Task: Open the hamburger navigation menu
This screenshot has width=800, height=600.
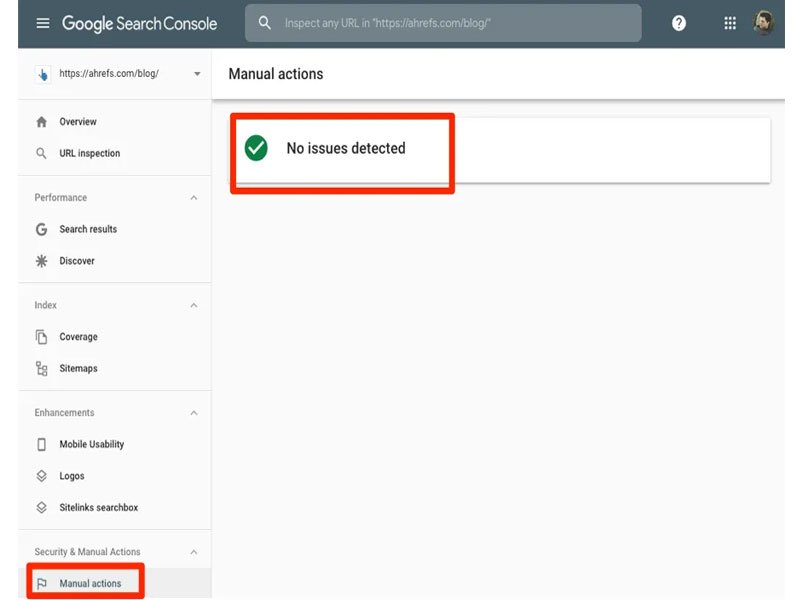Action: (43, 23)
